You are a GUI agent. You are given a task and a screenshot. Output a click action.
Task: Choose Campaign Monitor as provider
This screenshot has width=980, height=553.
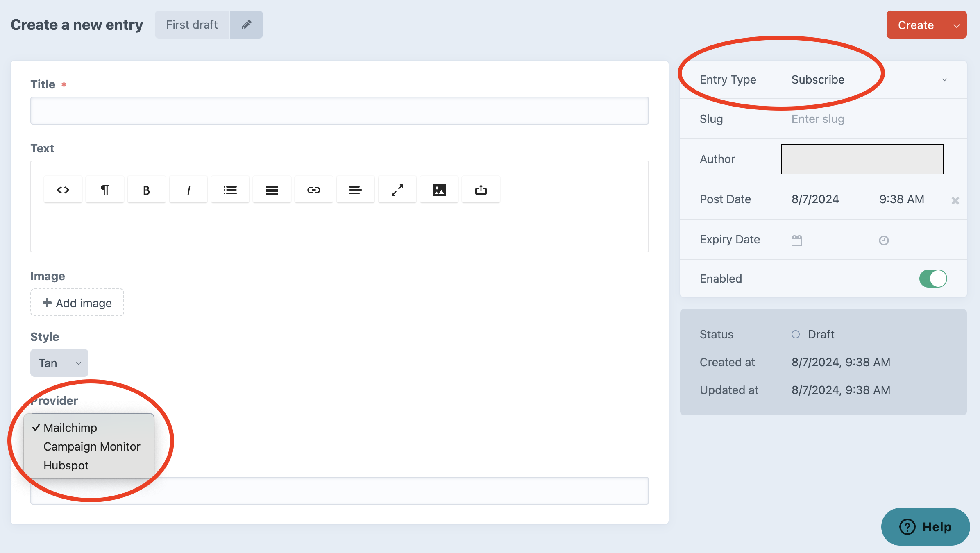[x=89, y=446]
